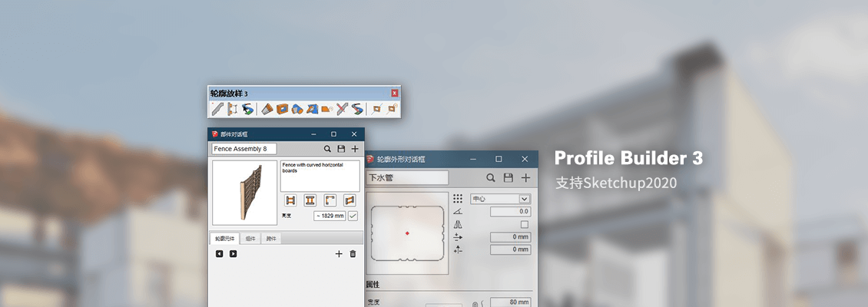Click third corner-bracket assembly mode icon

click(x=330, y=200)
